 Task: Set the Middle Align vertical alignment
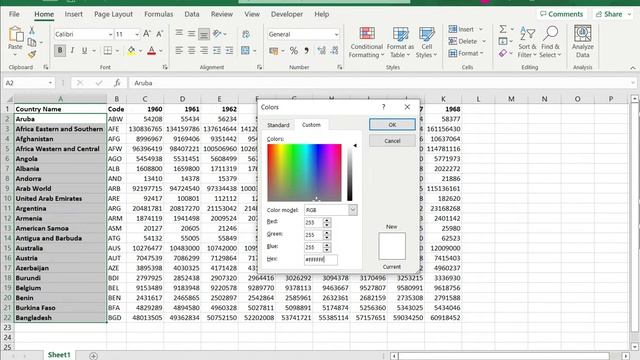pos(191,34)
